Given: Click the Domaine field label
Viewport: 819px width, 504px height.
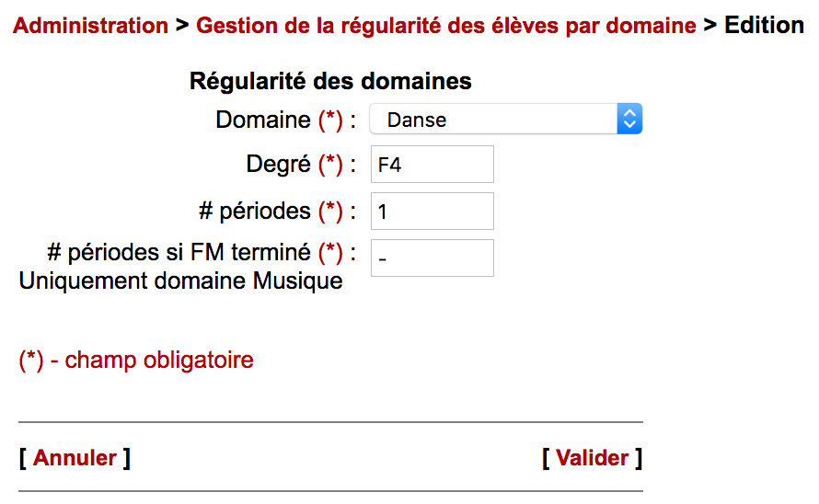Looking at the screenshot, I should tap(263, 120).
